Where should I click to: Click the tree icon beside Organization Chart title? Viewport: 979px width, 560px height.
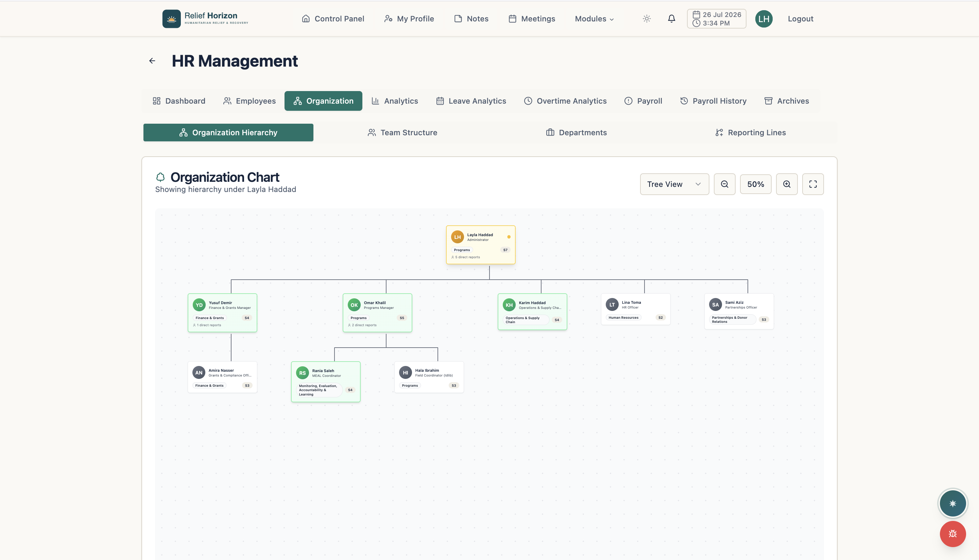pyautogui.click(x=160, y=177)
